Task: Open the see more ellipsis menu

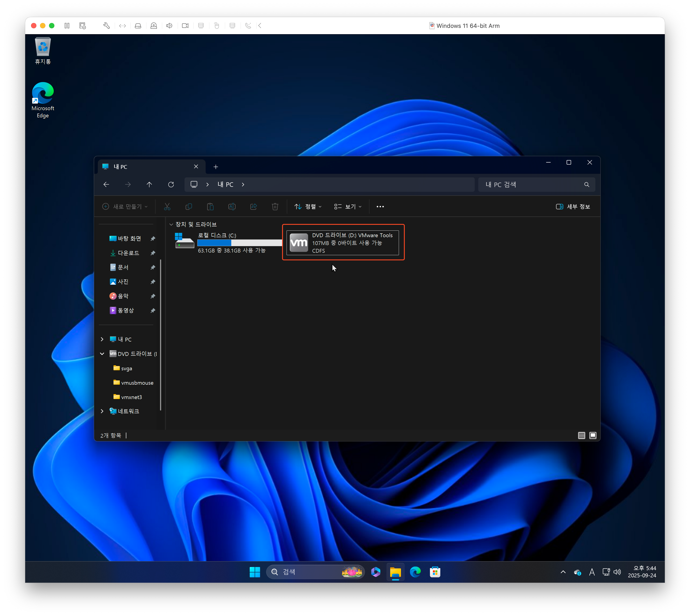Action: point(380,206)
